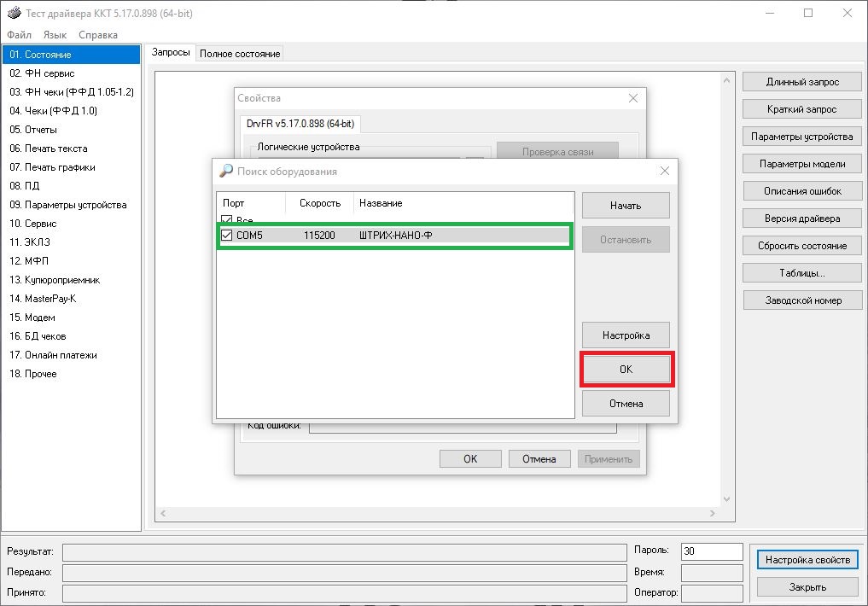Click the Таблицы... button
This screenshot has height=606, width=868.
(x=802, y=273)
